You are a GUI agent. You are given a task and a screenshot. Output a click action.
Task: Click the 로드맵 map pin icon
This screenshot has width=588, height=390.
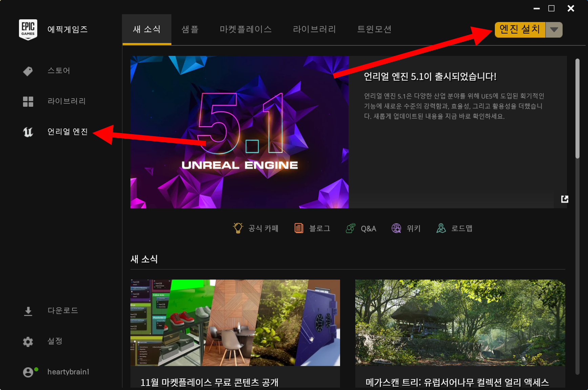441,228
